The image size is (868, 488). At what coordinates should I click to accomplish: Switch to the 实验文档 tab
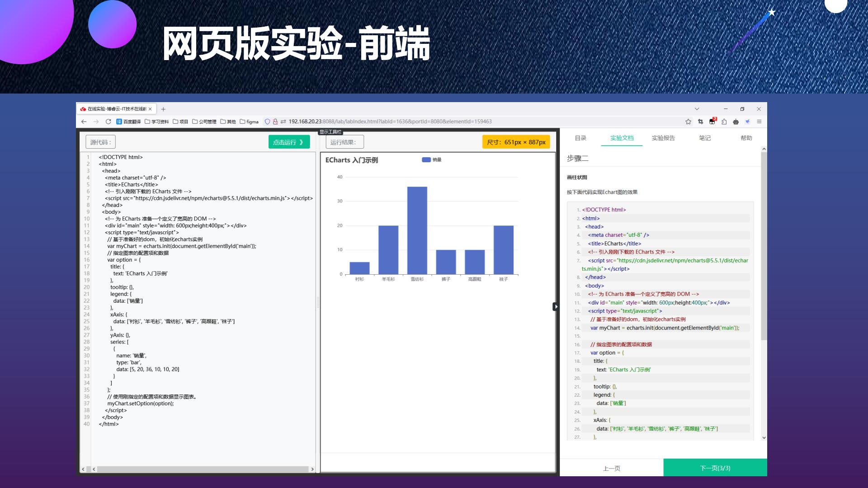[x=622, y=138]
